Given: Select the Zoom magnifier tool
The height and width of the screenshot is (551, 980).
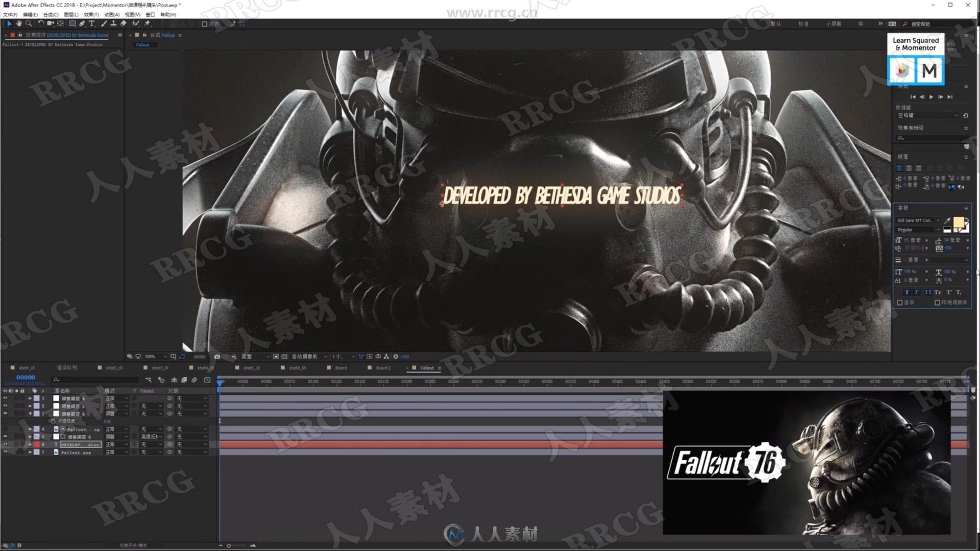Looking at the screenshot, I should coord(29,23).
